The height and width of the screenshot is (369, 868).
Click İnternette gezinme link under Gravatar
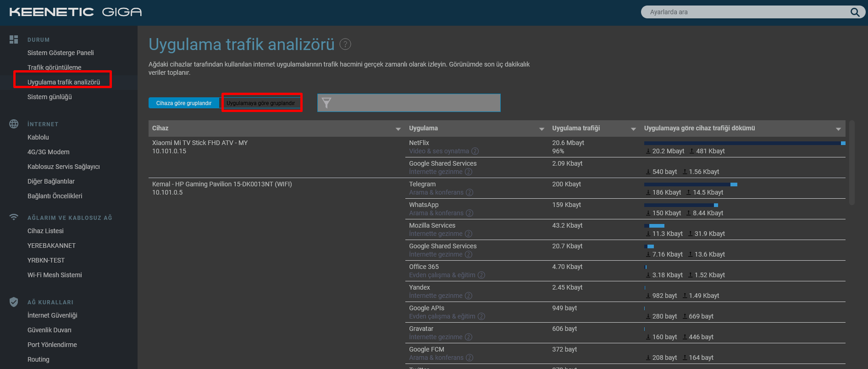click(436, 337)
